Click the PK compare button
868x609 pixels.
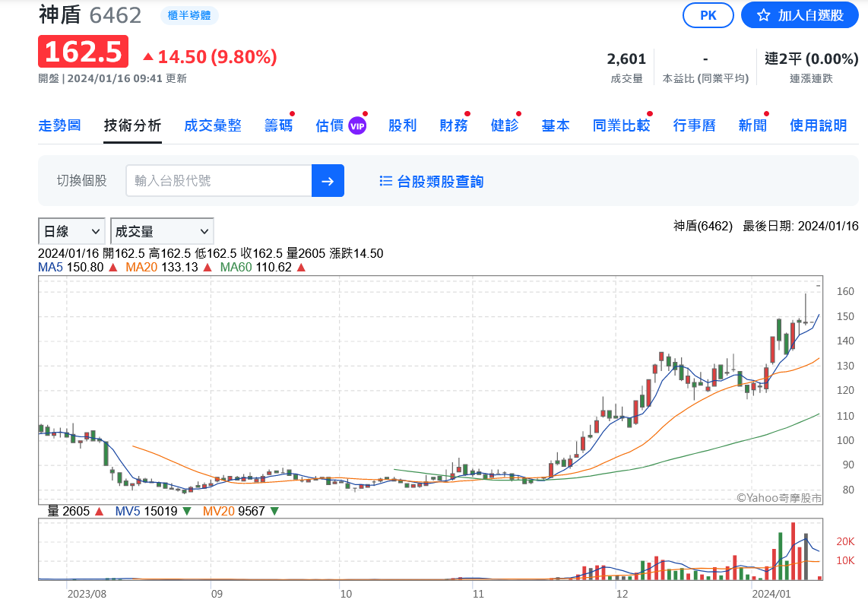(708, 15)
